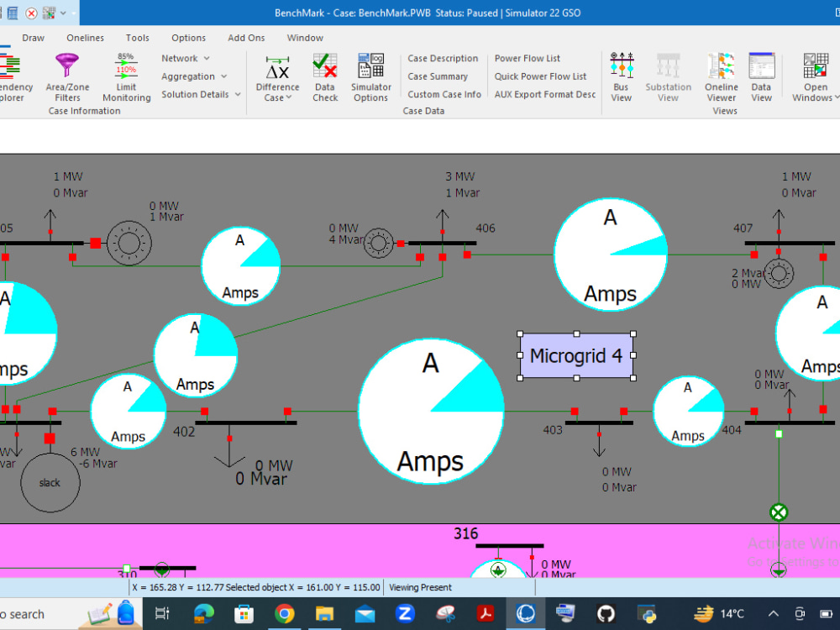This screenshot has width=840, height=630.
Task: Open the Difference Case tool
Action: click(277, 76)
